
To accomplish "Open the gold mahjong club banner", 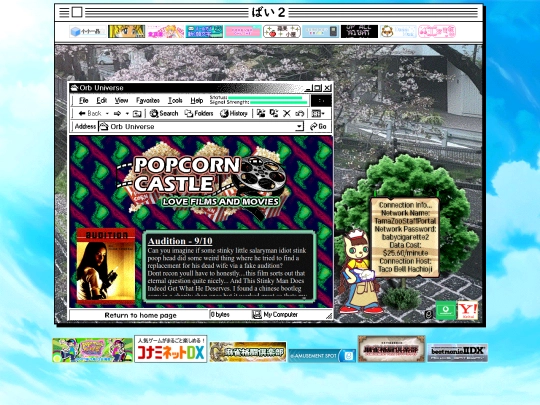I will tap(248, 352).
